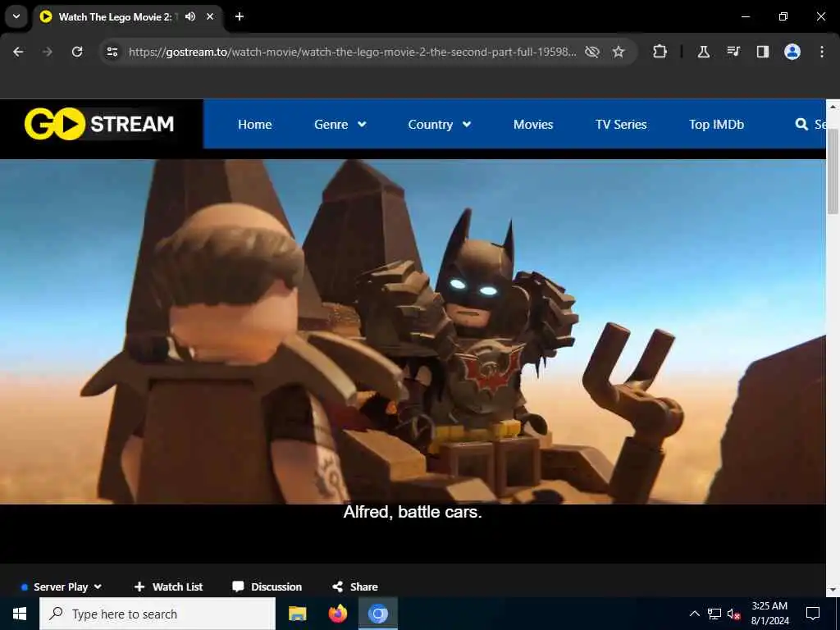Open the network status tray icon
The height and width of the screenshot is (630, 840).
(x=714, y=614)
